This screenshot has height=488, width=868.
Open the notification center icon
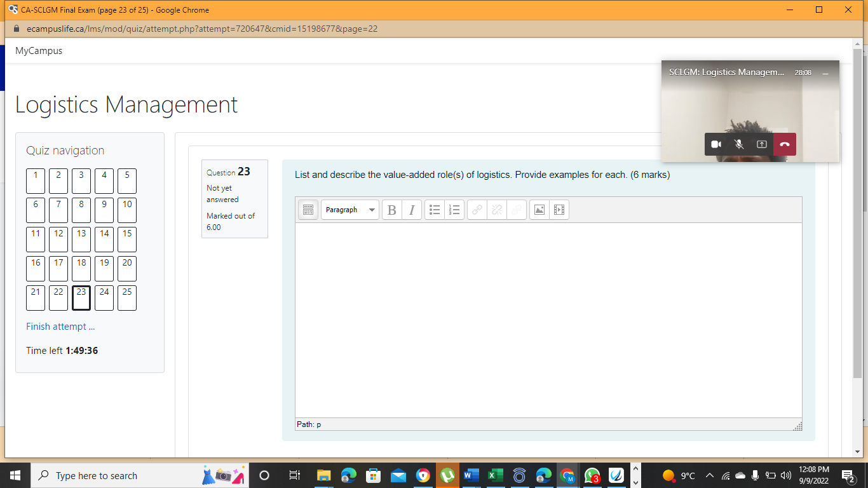pyautogui.click(x=848, y=475)
